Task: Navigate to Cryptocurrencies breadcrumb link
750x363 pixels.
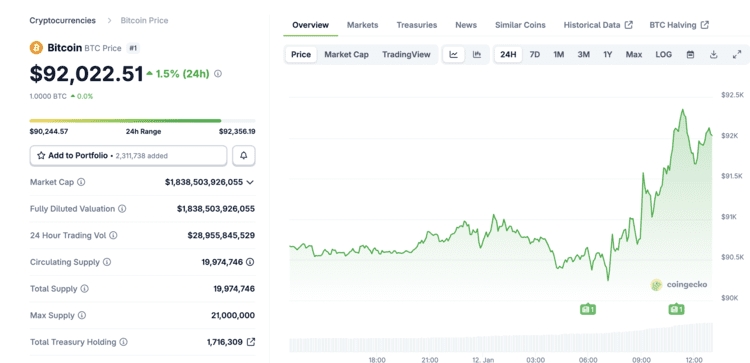Action: click(x=63, y=21)
